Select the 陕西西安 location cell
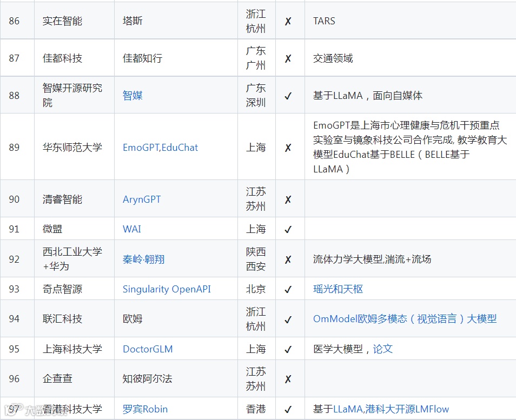 coord(257,258)
